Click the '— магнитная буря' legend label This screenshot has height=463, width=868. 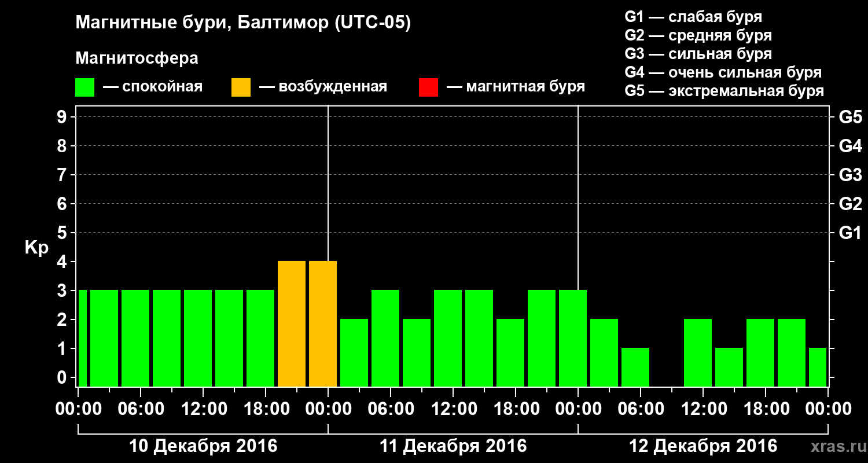click(x=516, y=87)
